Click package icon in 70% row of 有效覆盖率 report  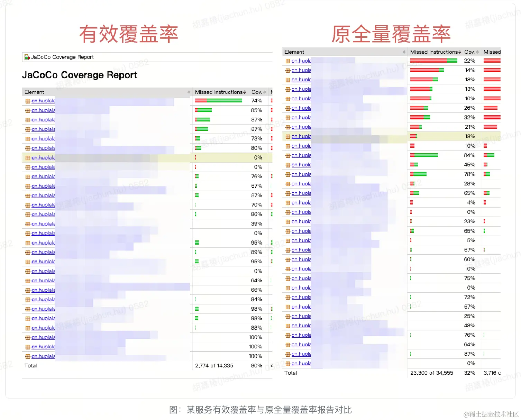[28, 205]
